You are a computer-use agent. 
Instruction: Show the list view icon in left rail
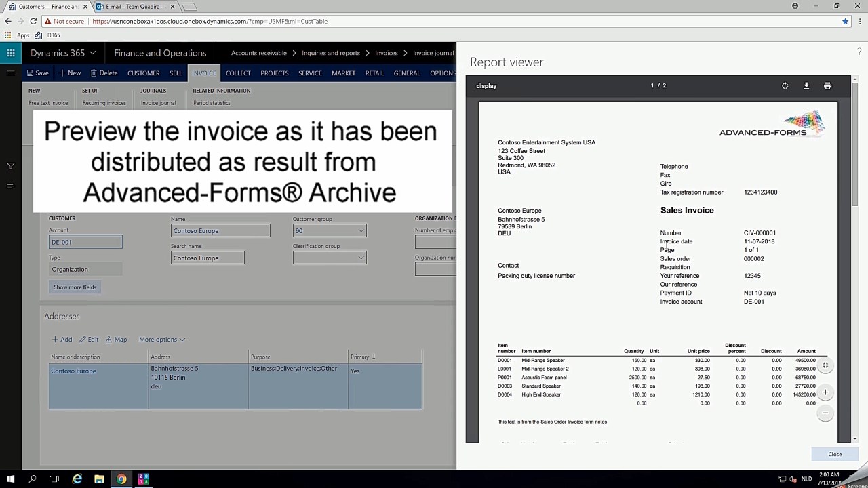click(x=11, y=186)
